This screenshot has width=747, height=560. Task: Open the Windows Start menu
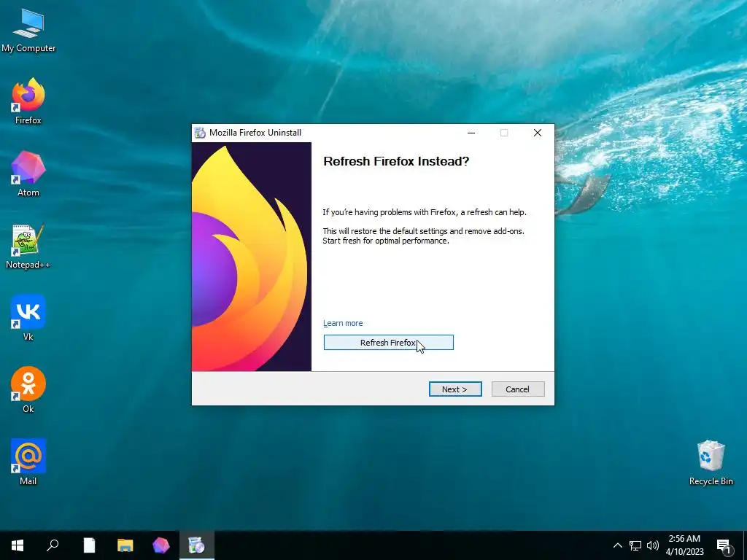18,545
